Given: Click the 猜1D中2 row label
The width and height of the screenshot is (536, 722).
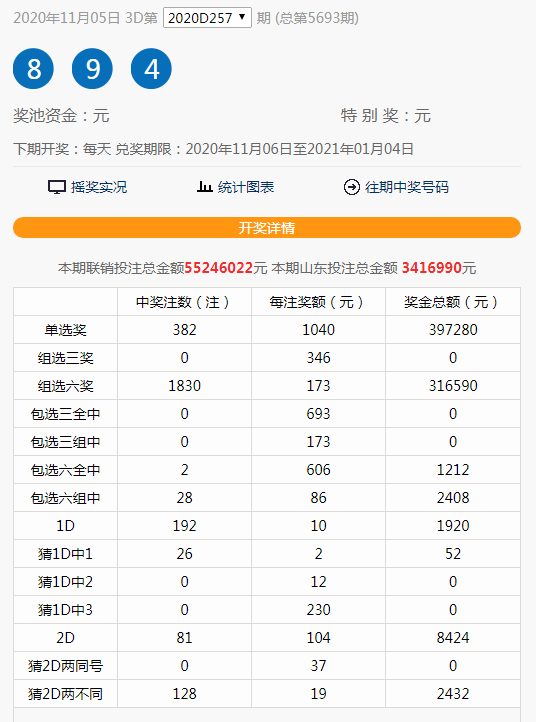Looking at the screenshot, I should point(65,582).
